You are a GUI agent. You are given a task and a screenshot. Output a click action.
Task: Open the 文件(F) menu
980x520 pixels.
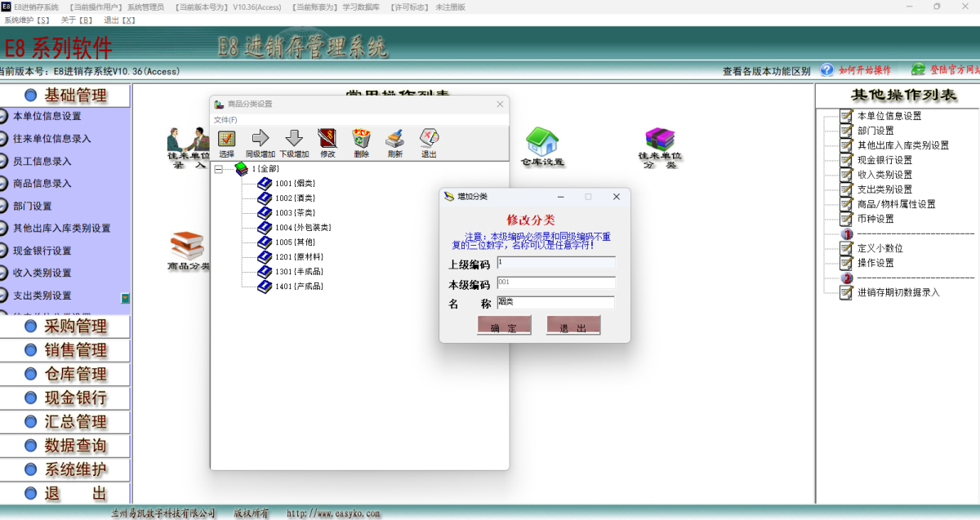pyautogui.click(x=225, y=120)
